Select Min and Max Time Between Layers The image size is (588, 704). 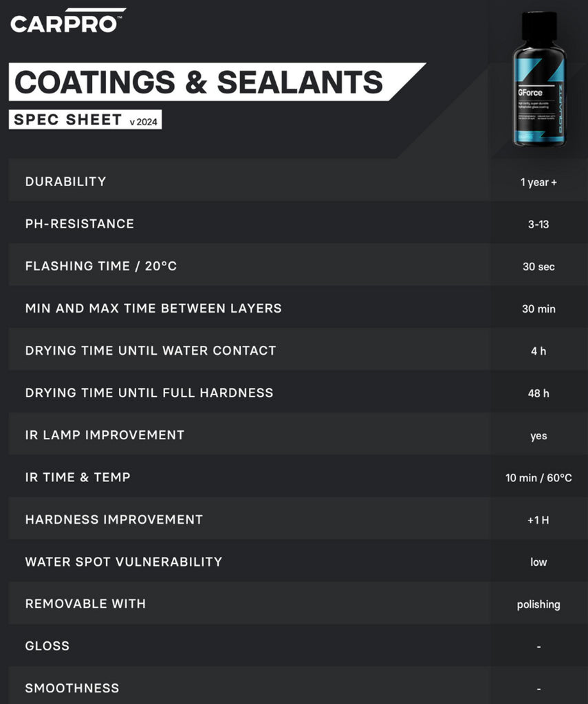tap(153, 308)
